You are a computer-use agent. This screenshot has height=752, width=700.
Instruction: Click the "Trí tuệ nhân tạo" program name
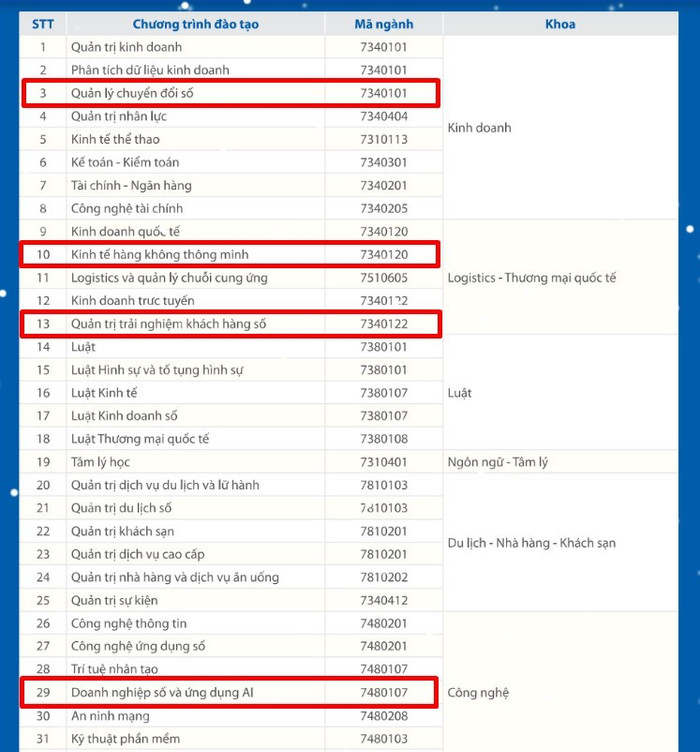[114, 669]
